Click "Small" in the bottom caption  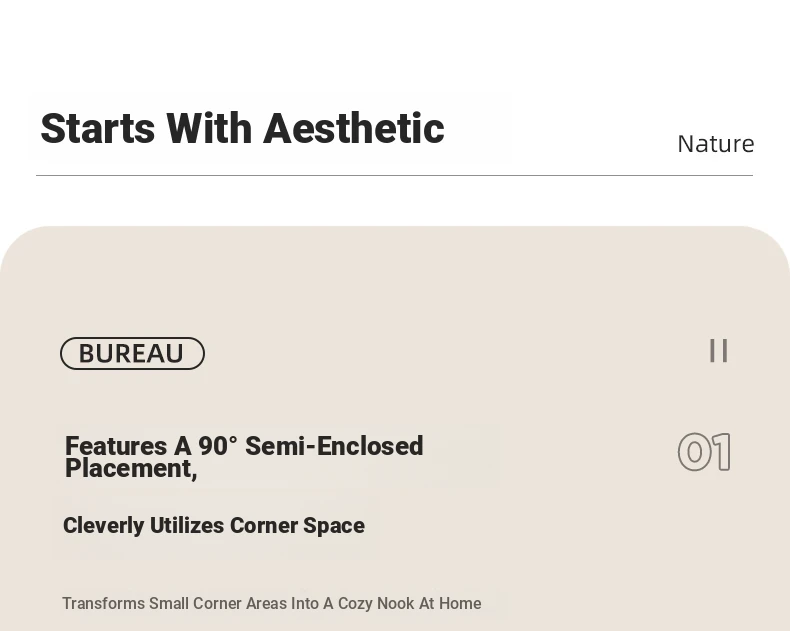168,604
